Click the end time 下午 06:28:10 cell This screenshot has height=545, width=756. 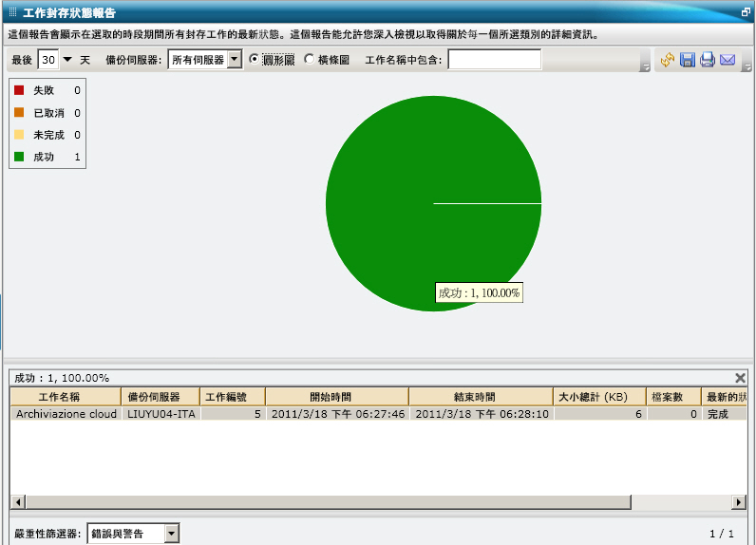pos(482,414)
